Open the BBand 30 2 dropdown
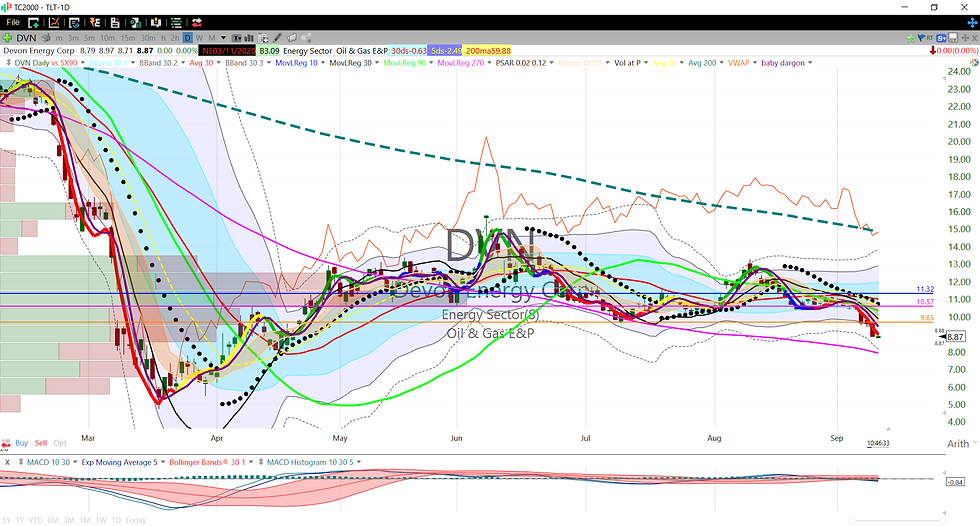The width and height of the screenshot is (980, 526). 182,63
